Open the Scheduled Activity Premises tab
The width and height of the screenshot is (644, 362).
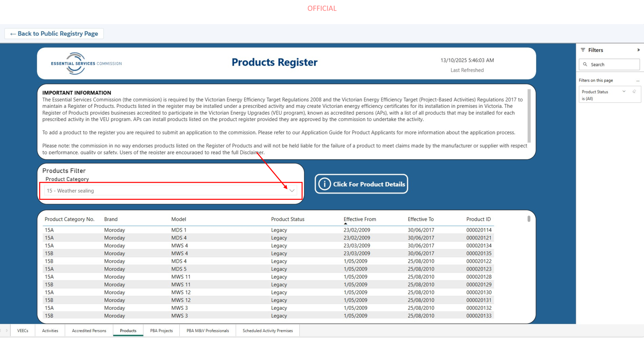click(268, 330)
